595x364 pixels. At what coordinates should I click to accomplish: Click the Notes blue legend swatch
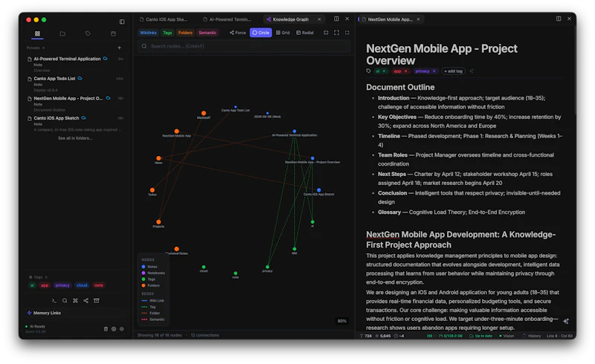tap(144, 267)
